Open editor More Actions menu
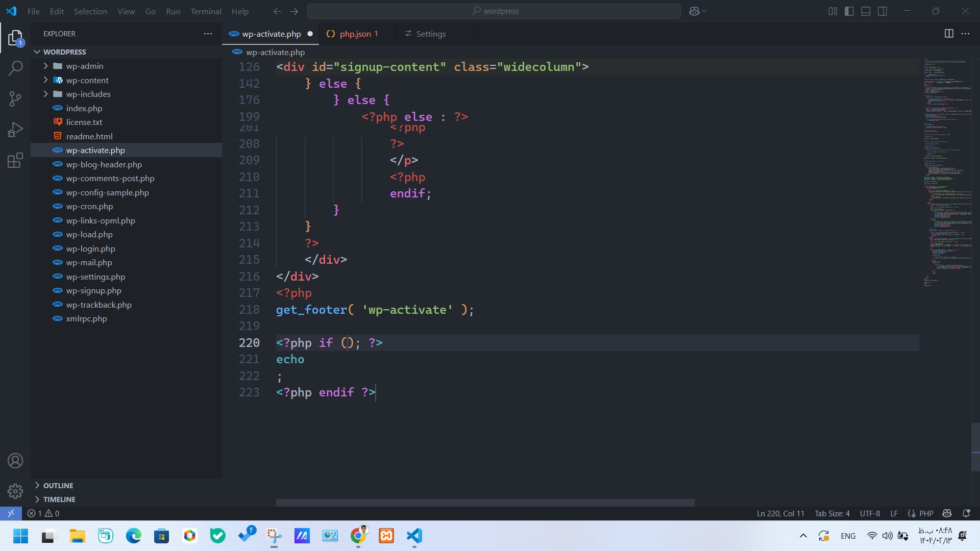Screen dimensions: 980x551 click(965, 34)
